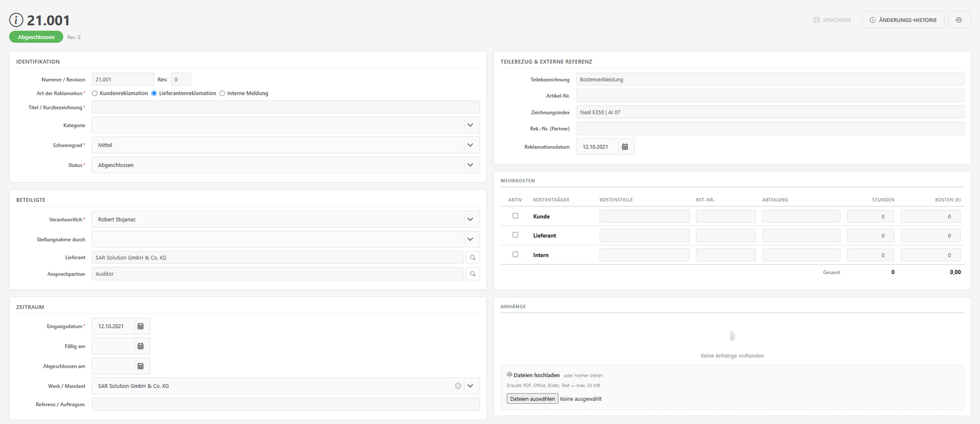The image size is (980, 424).
Task: Click the Zeichnungsindex field
Action: coord(770,112)
